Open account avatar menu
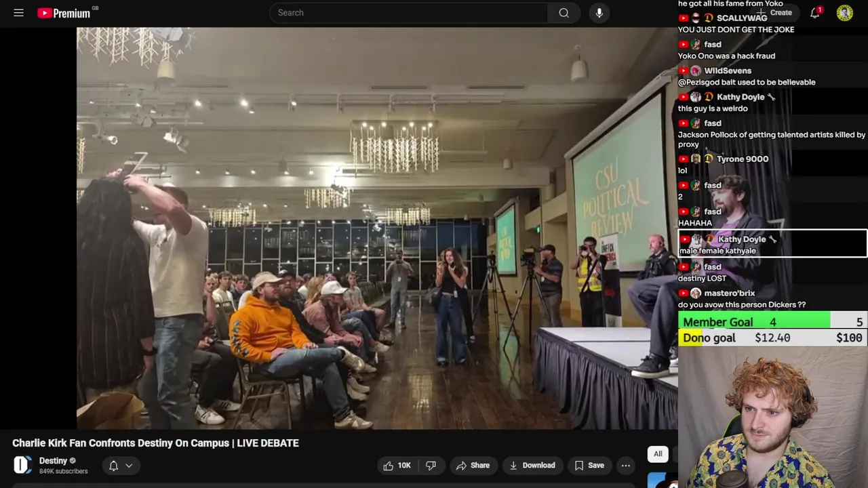The height and width of the screenshot is (488, 868). point(844,13)
